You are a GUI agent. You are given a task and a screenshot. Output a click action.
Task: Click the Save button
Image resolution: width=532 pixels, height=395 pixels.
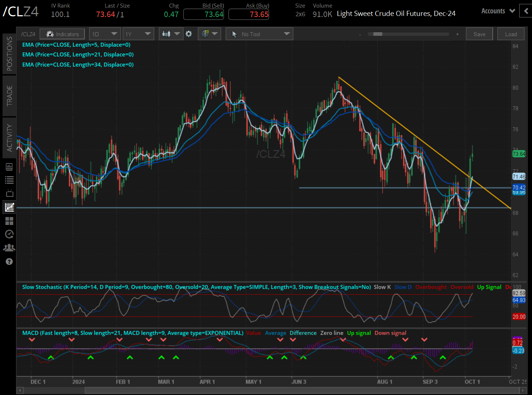tap(479, 34)
